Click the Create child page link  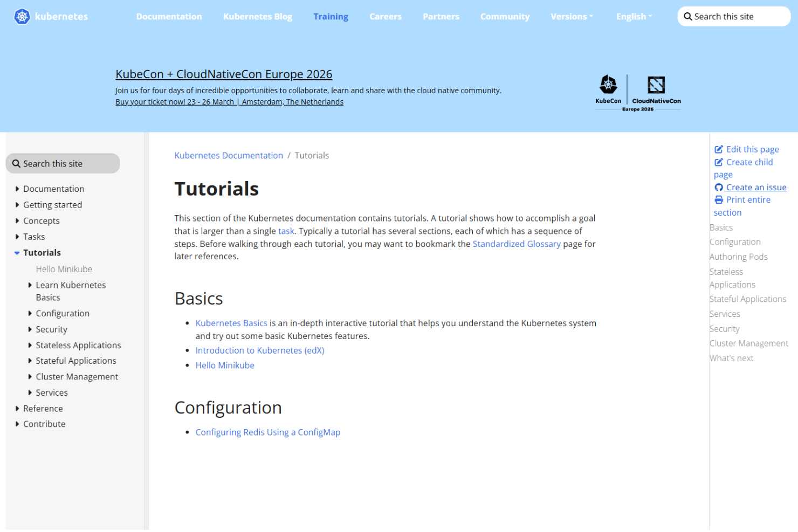(x=744, y=168)
